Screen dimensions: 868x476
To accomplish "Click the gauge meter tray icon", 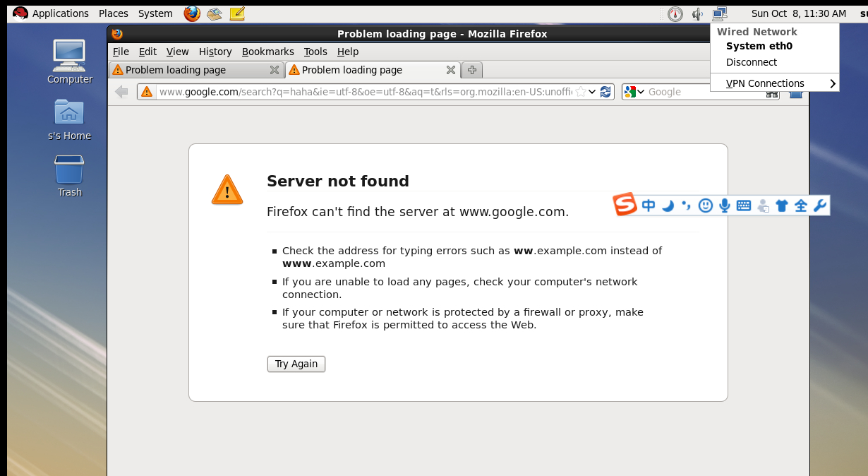I will pos(675,13).
